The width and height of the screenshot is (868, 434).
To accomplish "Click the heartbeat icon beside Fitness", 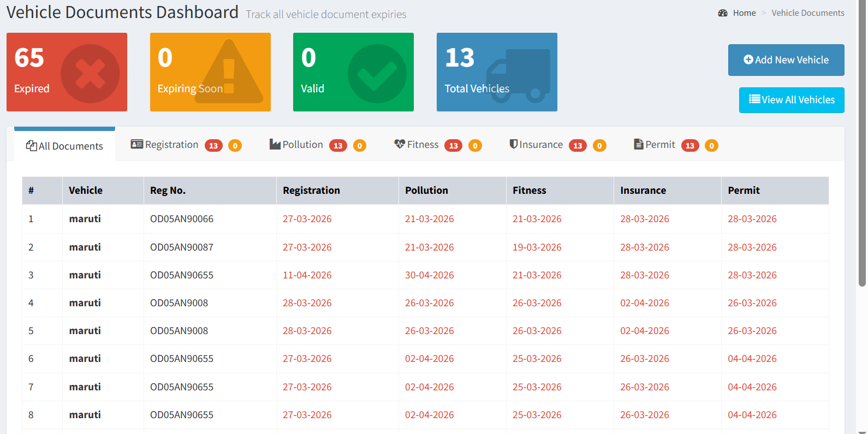I will pyautogui.click(x=400, y=144).
